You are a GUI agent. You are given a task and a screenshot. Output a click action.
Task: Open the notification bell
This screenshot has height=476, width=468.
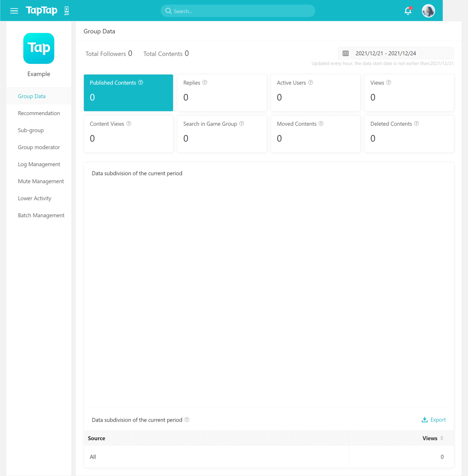(x=408, y=11)
